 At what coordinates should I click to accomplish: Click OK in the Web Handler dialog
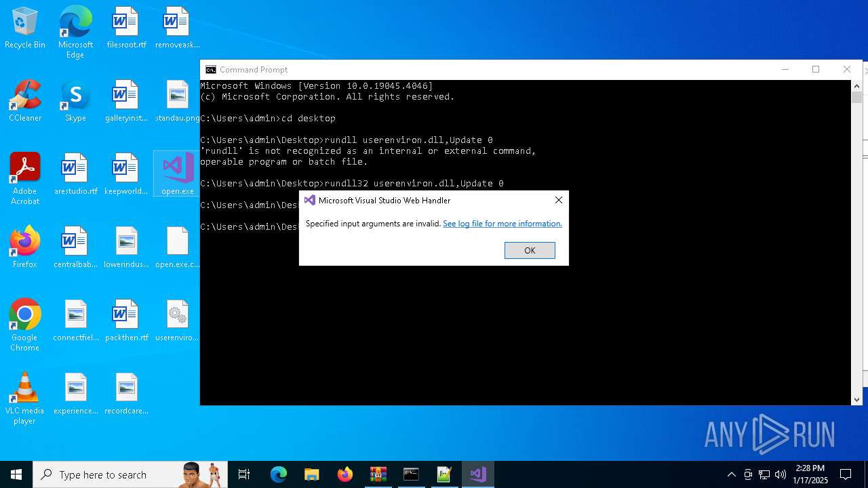[530, 250]
